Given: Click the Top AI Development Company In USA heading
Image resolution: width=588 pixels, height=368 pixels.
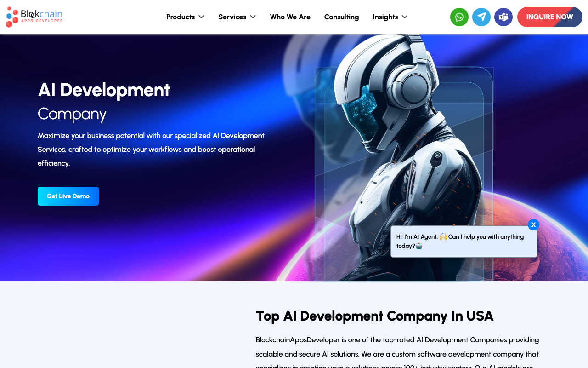Looking at the screenshot, I should click(375, 316).
